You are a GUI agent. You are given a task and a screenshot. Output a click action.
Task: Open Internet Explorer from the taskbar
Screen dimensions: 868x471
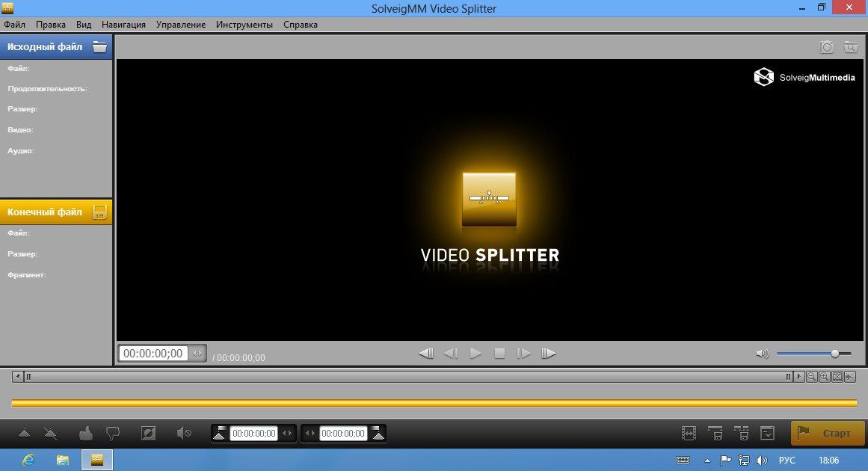[x=28, y=460]
